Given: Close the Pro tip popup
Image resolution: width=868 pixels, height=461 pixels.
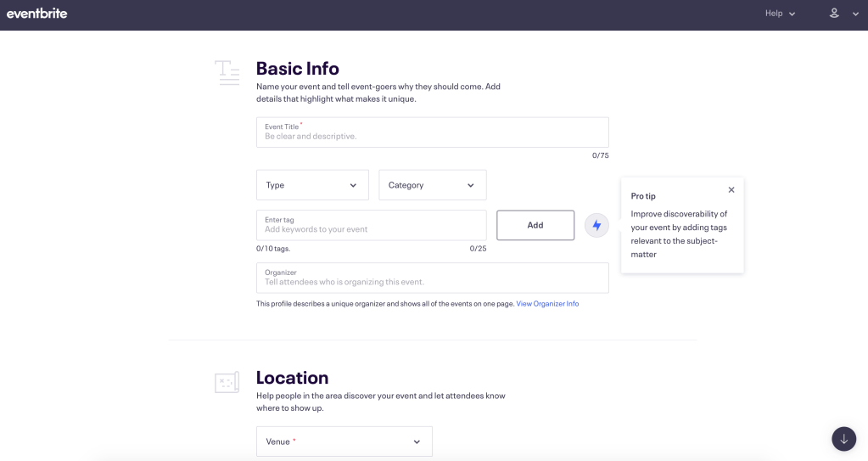Looking at the screenshot, I should [731, 190].
